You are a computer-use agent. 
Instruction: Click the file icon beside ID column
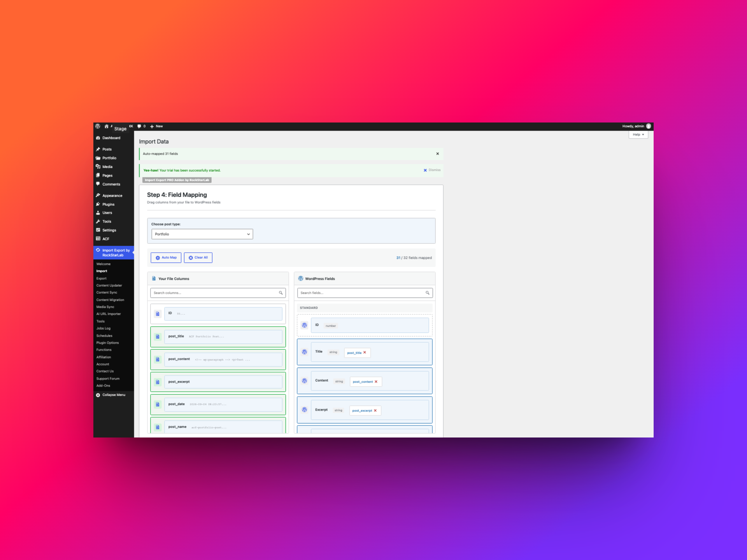(158, 314)
